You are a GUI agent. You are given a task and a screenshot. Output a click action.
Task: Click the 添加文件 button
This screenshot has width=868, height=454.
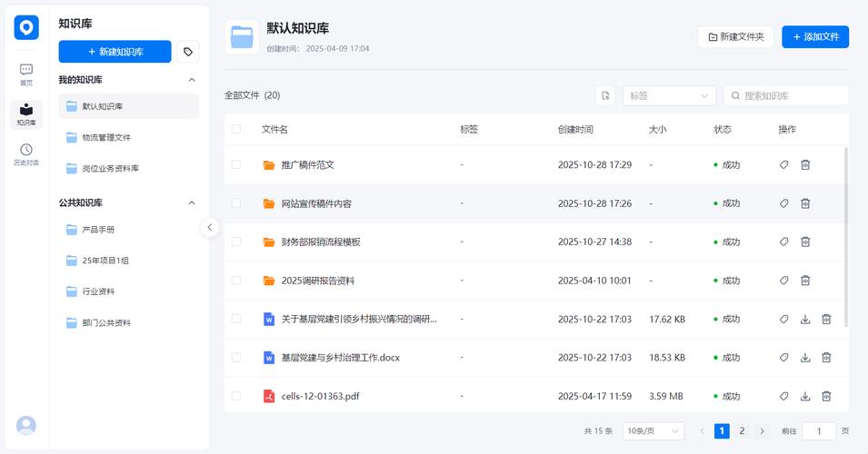[x=815, y=36]
